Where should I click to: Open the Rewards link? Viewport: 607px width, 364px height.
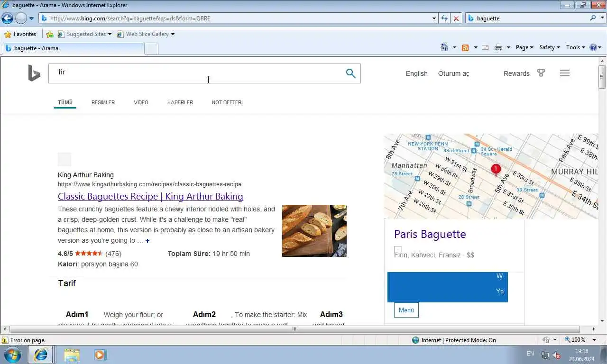pos(516,73)
